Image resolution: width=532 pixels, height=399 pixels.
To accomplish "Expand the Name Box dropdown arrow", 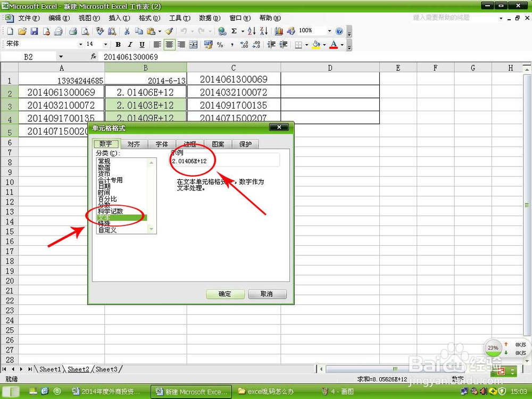I will pyautogui.click(x=61, y=57).
